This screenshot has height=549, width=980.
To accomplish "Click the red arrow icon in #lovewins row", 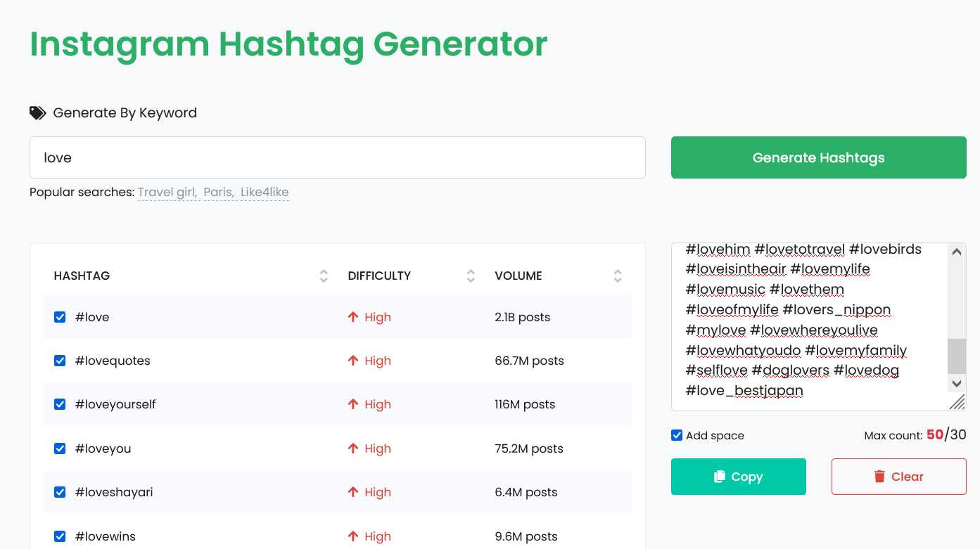I will pos(353,536).
